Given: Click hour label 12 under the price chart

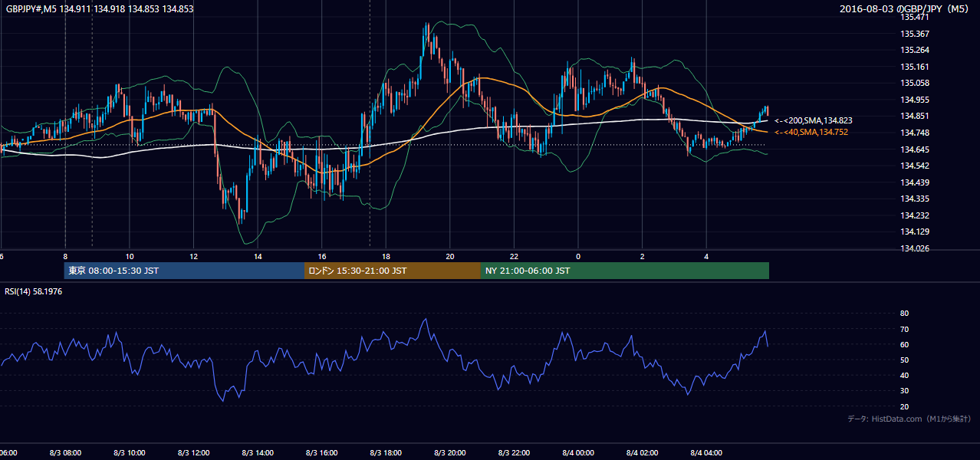Looking at the screenshot, I should [x=194, y=256].
